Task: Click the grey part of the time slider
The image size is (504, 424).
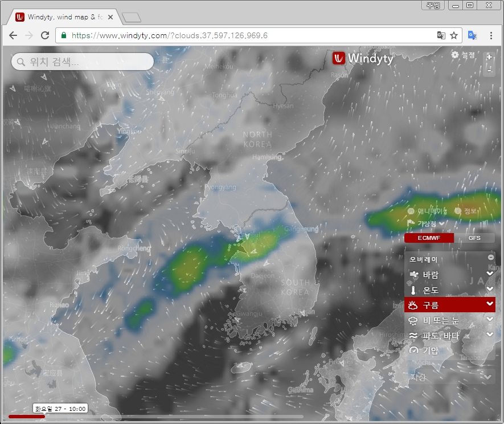Action: (174, 416)
